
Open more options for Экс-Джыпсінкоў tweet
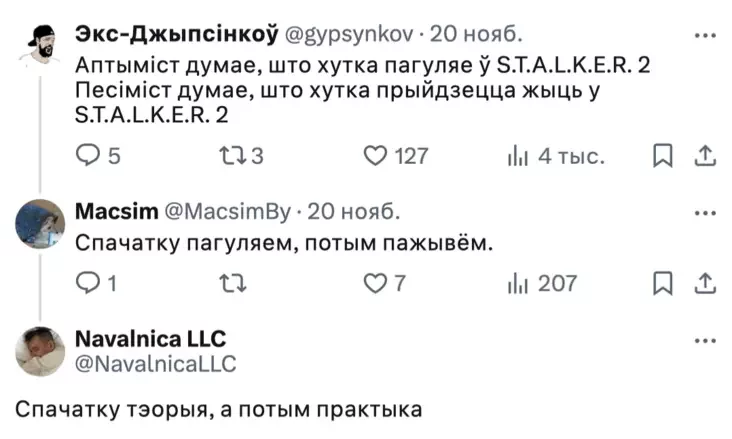pyautogui.click(x=705, y=35)
